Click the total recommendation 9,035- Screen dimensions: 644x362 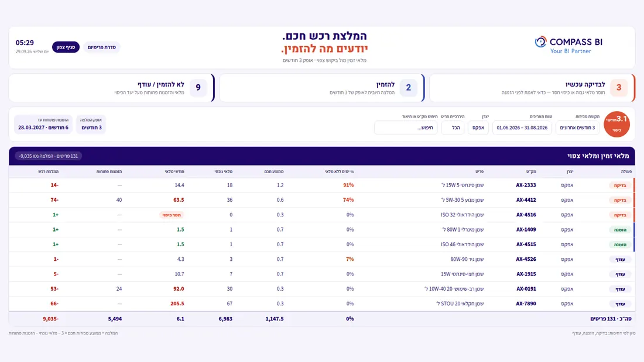point(51,319)
